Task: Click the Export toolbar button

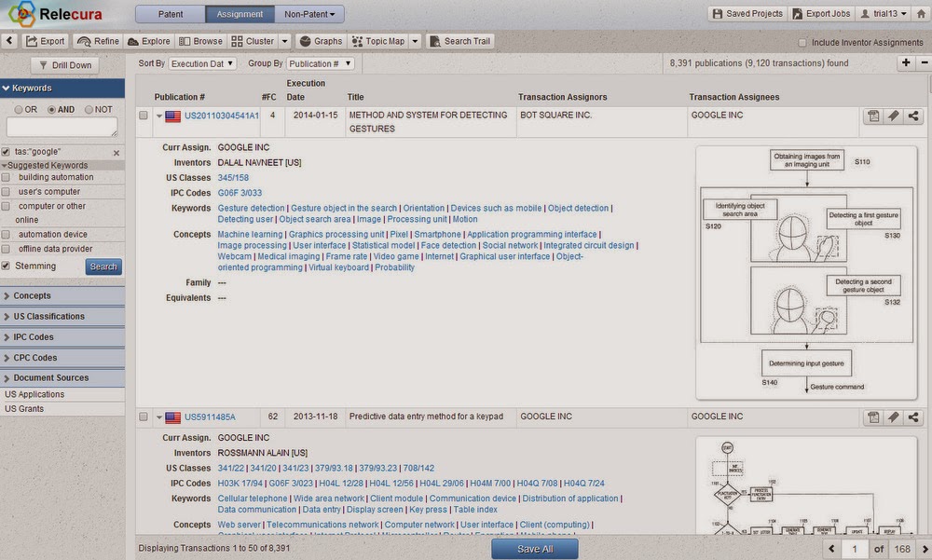Action: (x=45, y=41)
